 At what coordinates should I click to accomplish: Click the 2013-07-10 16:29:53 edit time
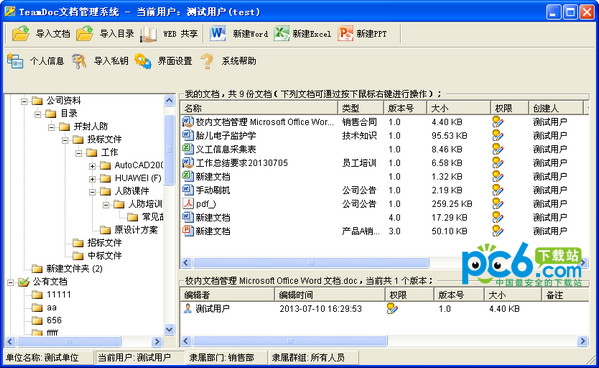pos(321,308)
